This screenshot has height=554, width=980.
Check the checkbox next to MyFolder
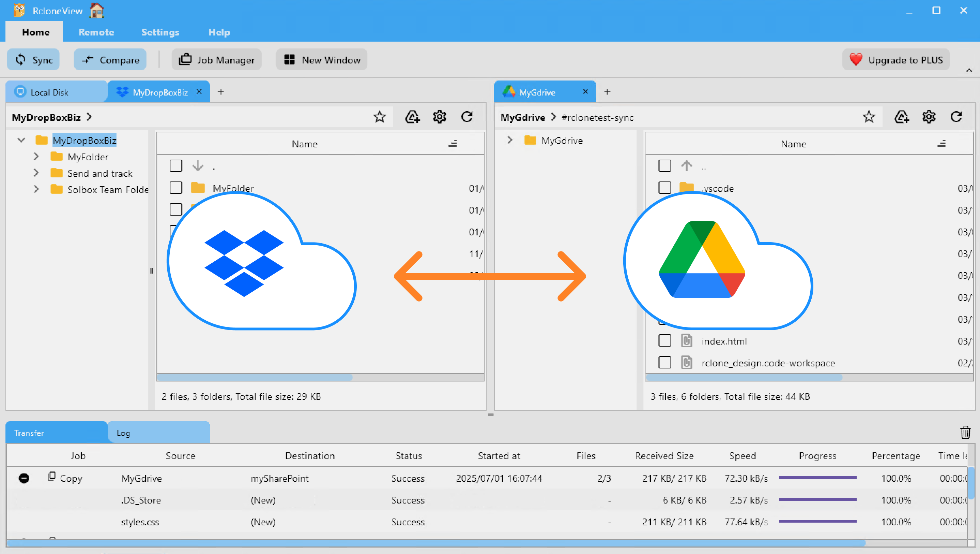point(176,188)
